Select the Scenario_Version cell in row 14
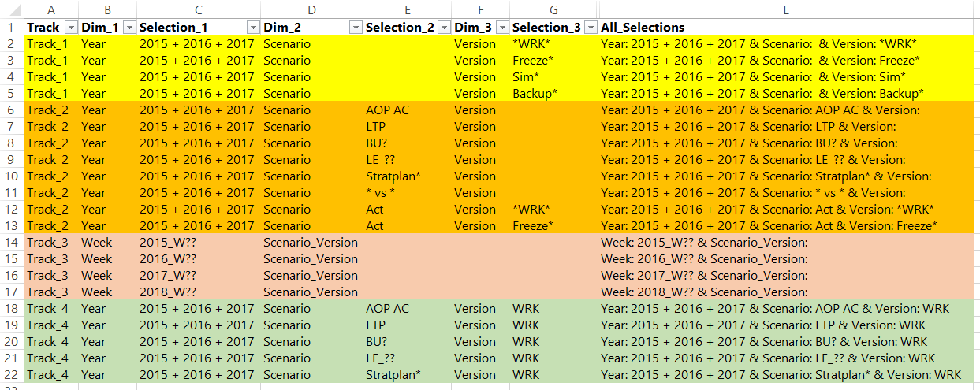 point(312,242)
